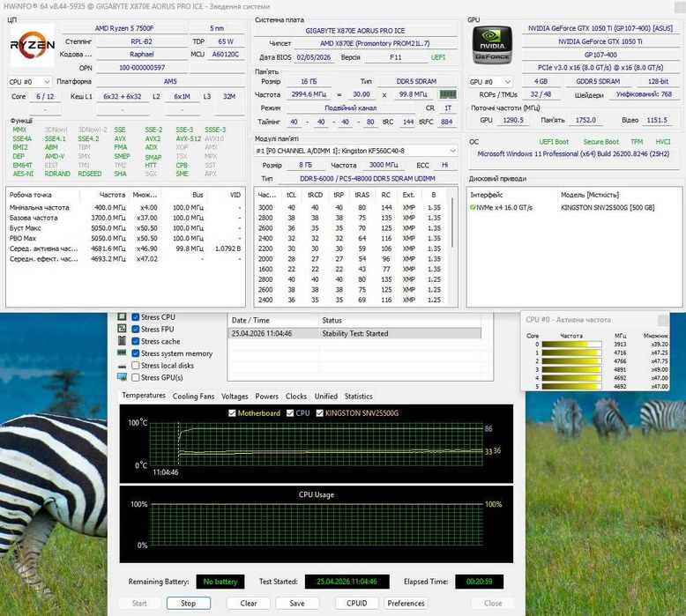Click the greyed-out Start button
The height and width of the screenshot is (616, 686).
coord(139,603)
